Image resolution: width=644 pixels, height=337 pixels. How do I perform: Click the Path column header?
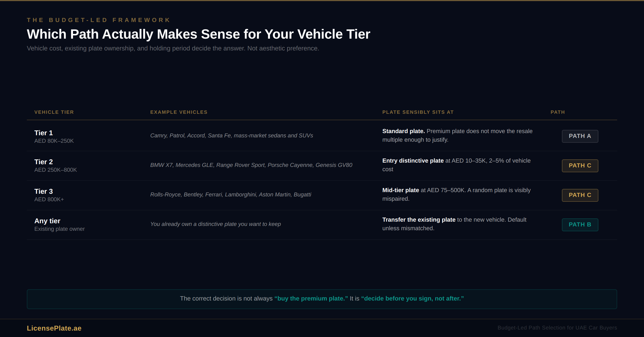[x=558, y=112]
